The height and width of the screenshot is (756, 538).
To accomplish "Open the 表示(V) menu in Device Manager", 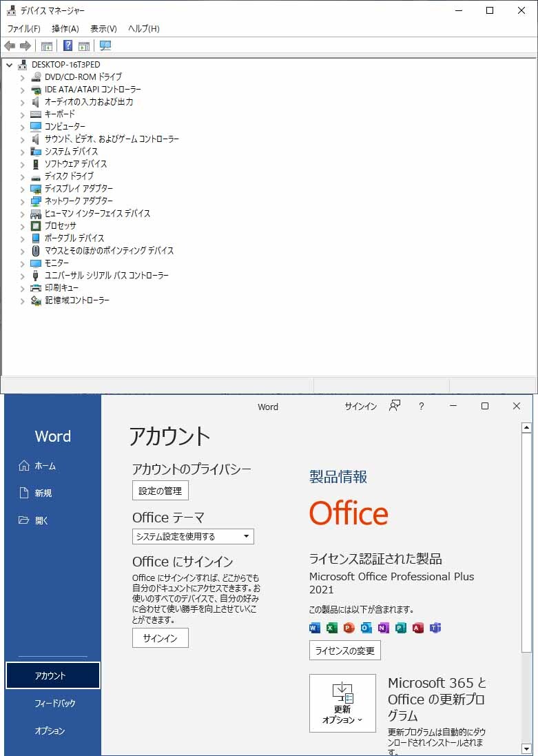I will pyautogui.click(x=103, y=29).
